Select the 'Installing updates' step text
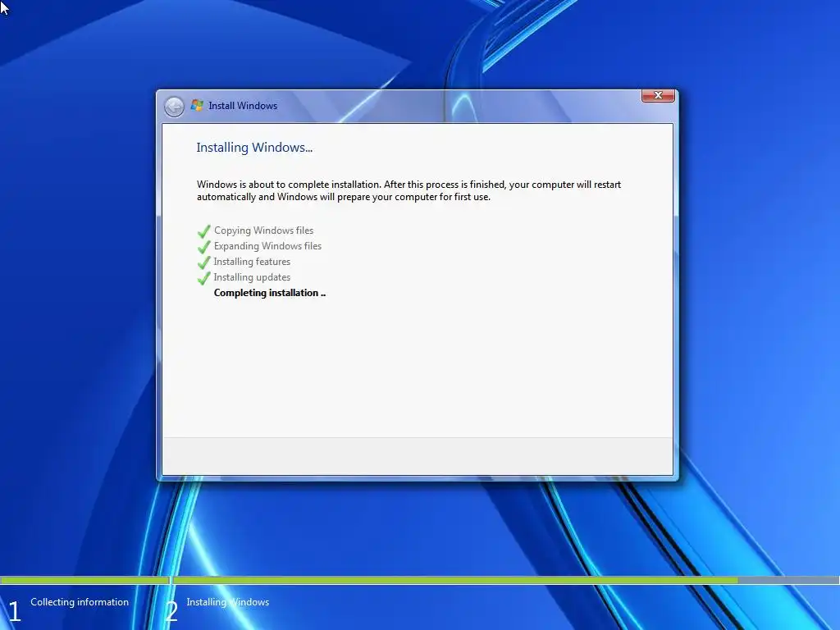Screen dimensions: 840x630 point(252,277)
